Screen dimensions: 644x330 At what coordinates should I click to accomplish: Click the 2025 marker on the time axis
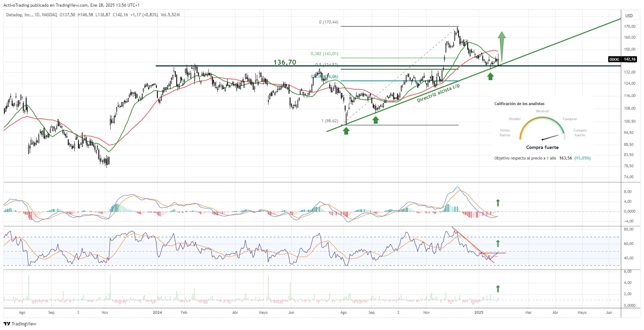(479, 312)
